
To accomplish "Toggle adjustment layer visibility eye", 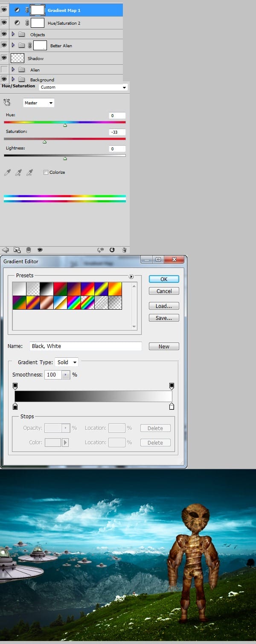I will click(x=40, y=250).
